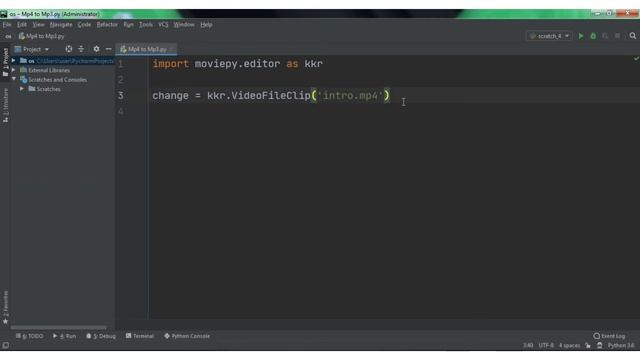Viewport: 640px width, 360px height.
Task: Click the Collapse All icon in Project panel
Action: pyautogui.click(x=81, y=49)
